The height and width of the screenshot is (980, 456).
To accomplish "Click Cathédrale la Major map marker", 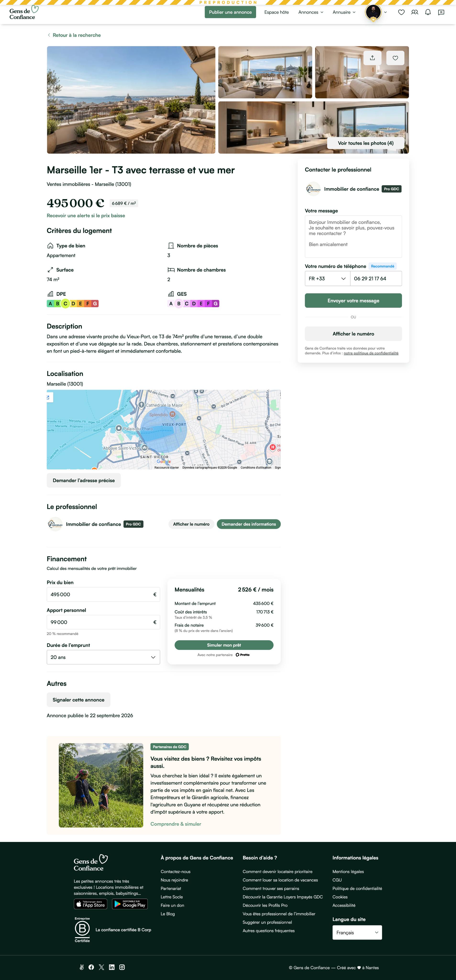I will coord(142,405).
